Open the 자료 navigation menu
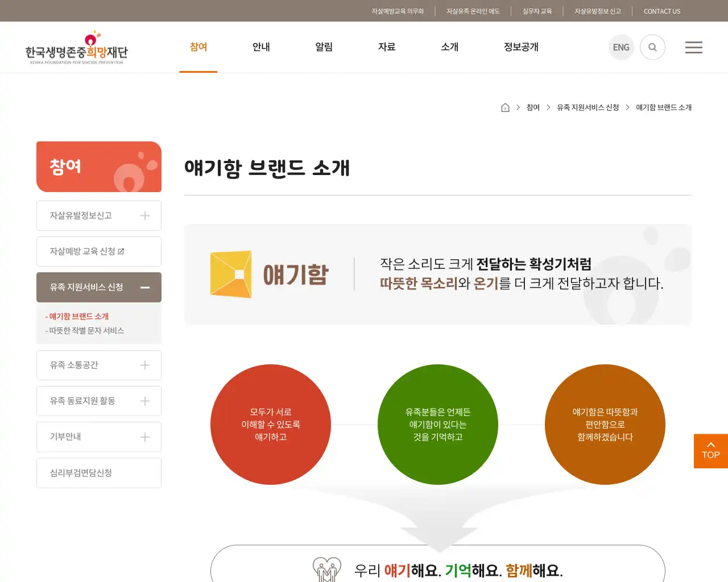This screenshot has width=728, height=582. (387, 47)
